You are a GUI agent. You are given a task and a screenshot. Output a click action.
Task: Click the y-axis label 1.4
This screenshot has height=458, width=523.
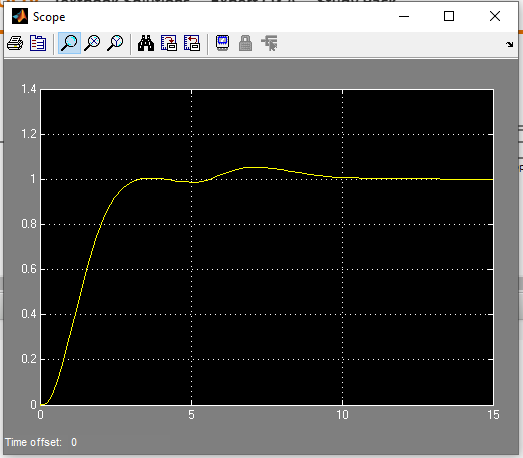(29, 89)
